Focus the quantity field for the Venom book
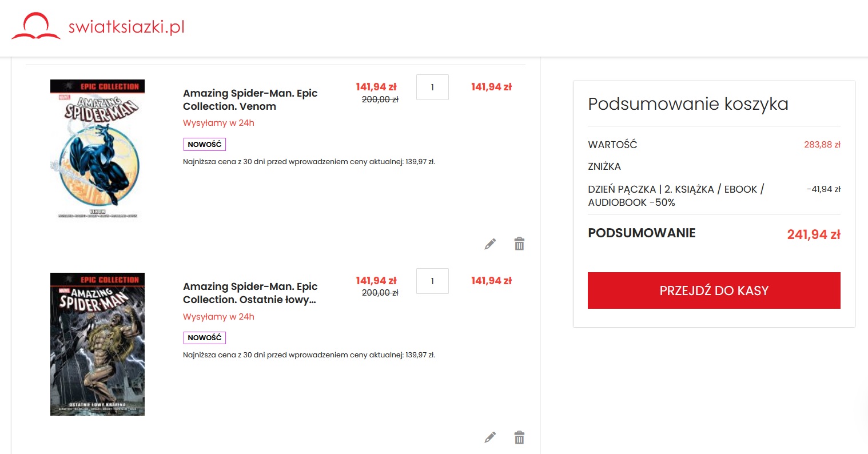 [432, 87]
